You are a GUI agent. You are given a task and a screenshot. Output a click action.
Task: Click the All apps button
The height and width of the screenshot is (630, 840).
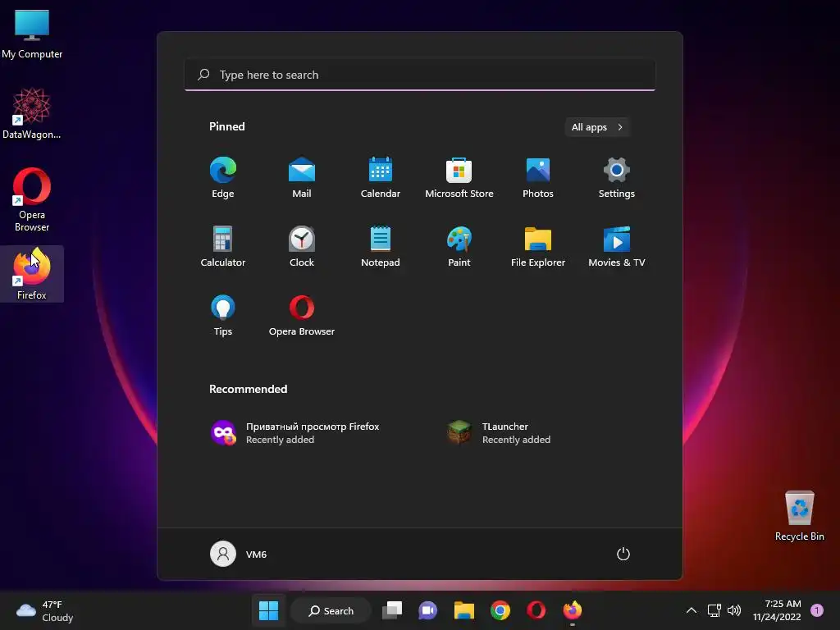(597, 127)
